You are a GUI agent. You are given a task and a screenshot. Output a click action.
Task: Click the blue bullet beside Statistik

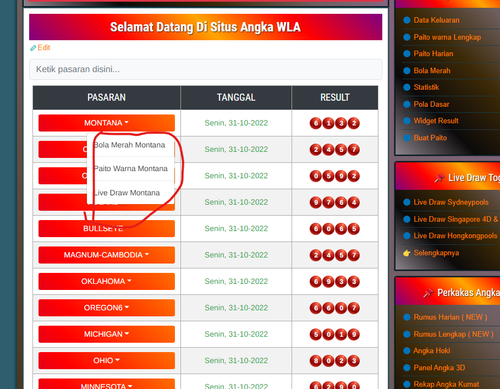tap(407, 87)
